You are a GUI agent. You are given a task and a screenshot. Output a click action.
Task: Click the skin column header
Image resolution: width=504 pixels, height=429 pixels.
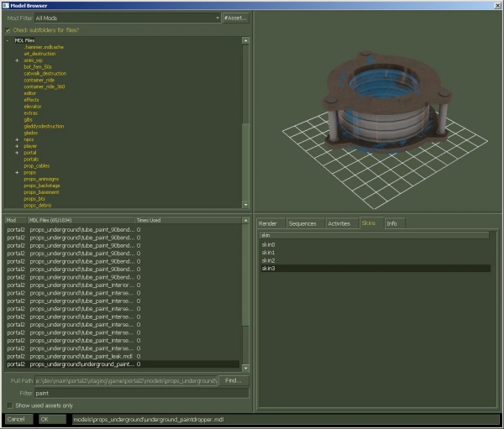(374, 235)
